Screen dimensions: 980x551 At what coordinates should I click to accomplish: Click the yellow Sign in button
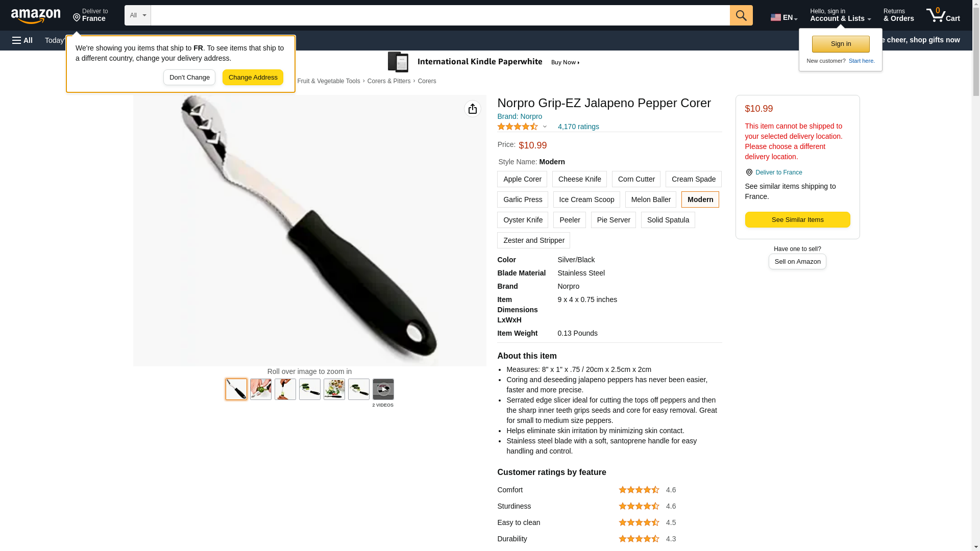[x=841, y=44]
